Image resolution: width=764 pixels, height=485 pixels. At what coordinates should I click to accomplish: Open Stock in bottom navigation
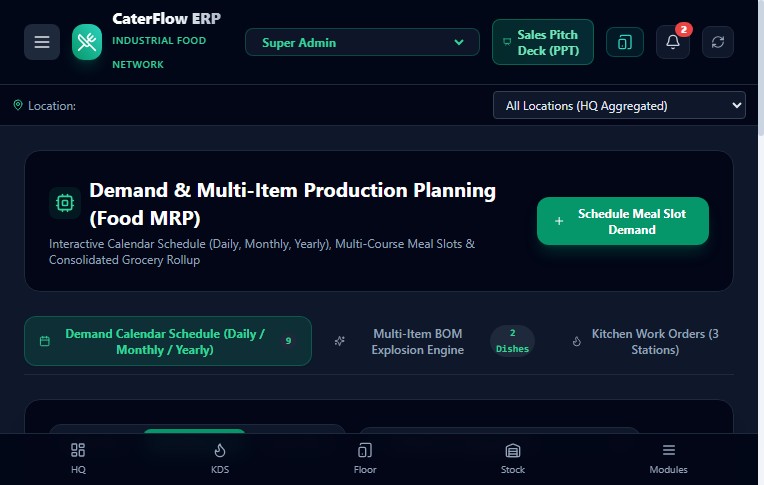click(513, 459)
